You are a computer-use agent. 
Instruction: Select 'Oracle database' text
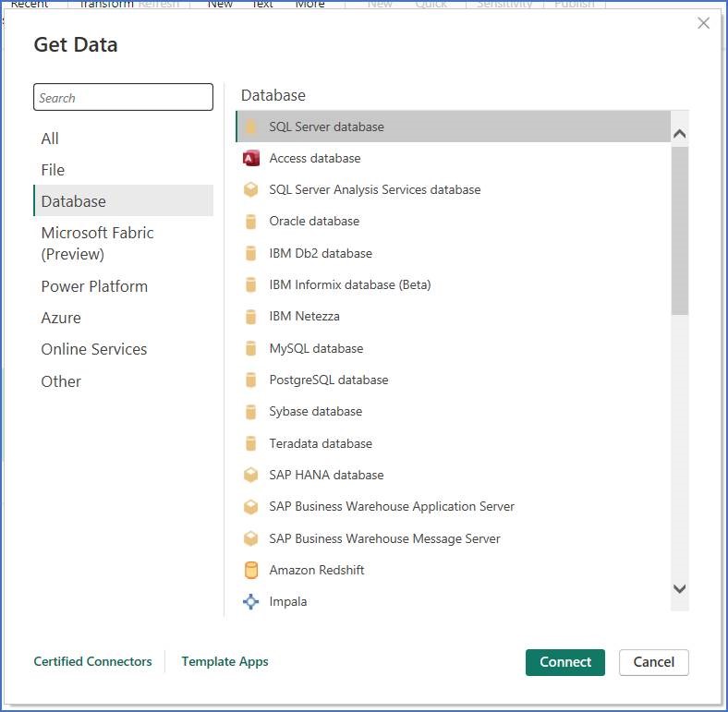coord(314,221)
